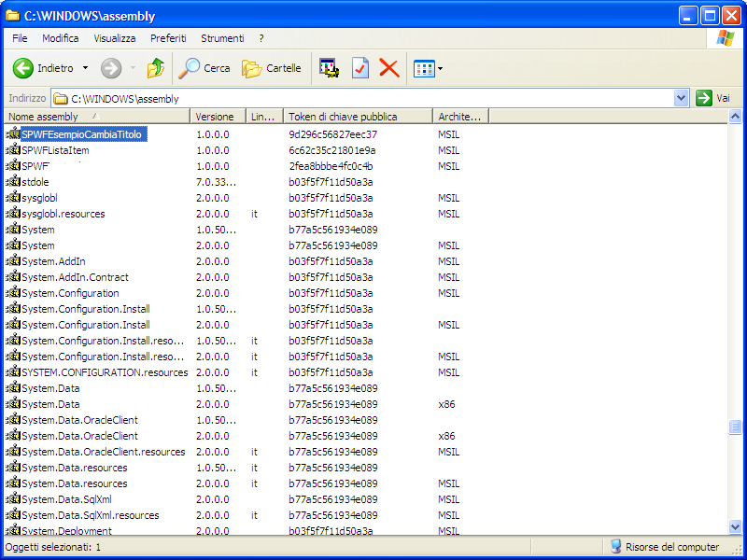This screenshot has height=560, width=747.
Task: Click the icon beside System.AddIn.Contract
Action: click(x=13, y=277)
